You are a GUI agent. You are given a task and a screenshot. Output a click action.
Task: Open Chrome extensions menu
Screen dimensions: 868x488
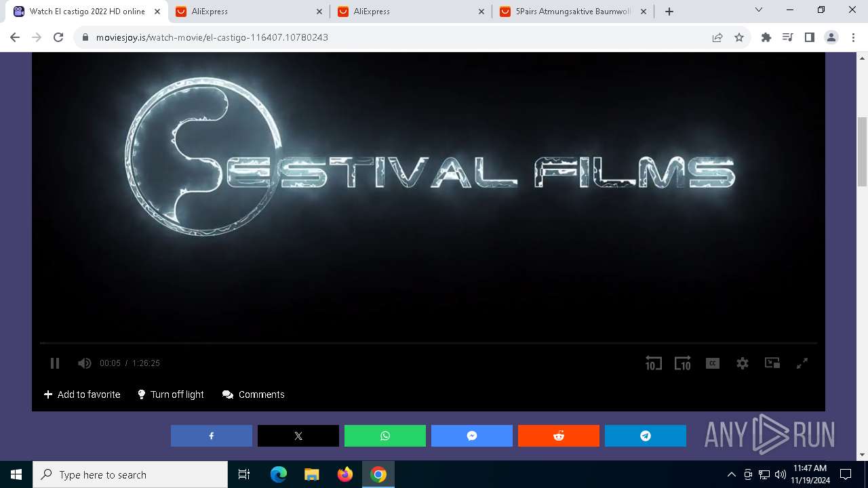(x=766, y=37)
